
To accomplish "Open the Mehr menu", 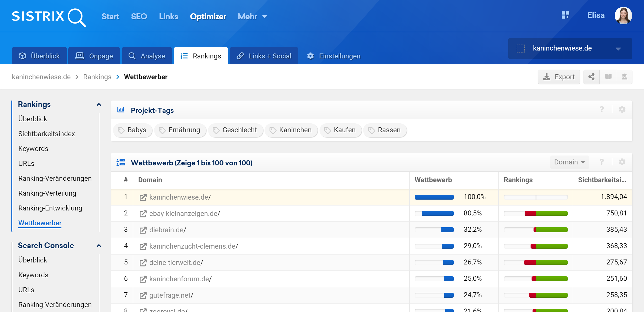I will pos(252,17).
